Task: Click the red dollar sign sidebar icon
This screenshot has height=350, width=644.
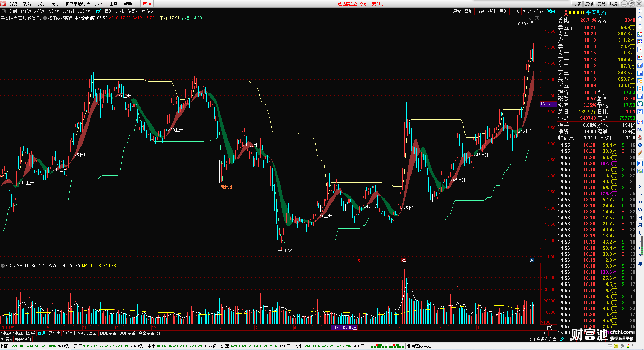Action: point(640,137)
